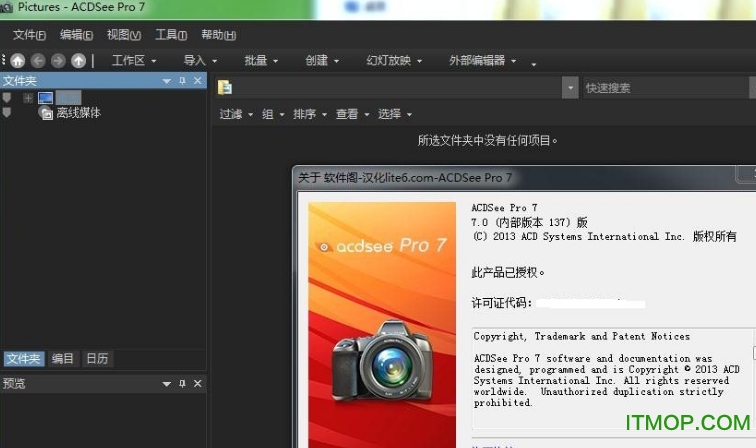Open the 文件 menu
This screenshot has width=756, height=448.
tap(30, 35)
